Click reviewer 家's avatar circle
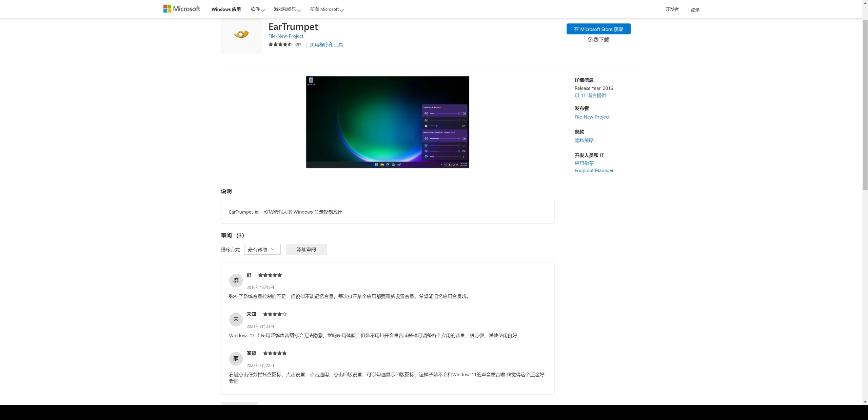The height and width of the screenshot is (420, 868). click(236, 359)
